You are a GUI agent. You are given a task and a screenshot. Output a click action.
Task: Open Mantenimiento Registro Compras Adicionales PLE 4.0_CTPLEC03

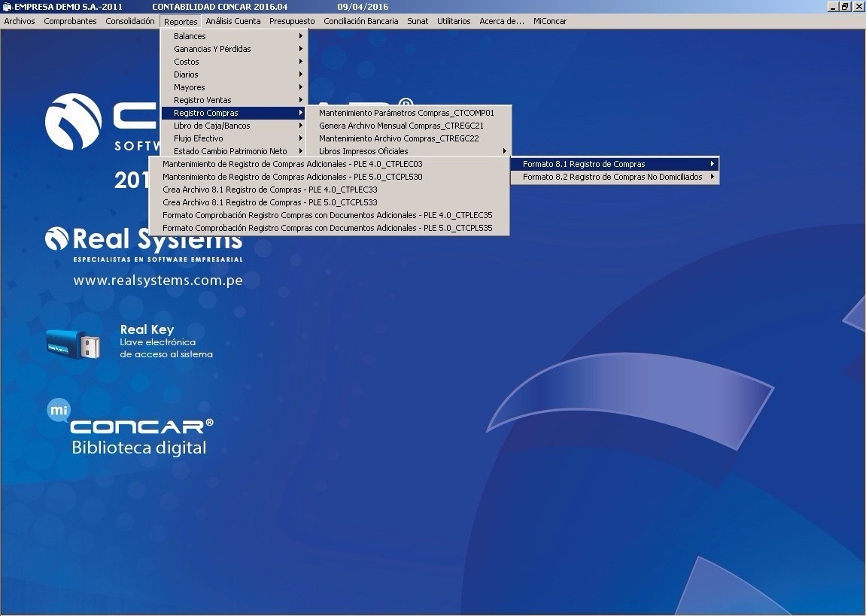[329, 164]
